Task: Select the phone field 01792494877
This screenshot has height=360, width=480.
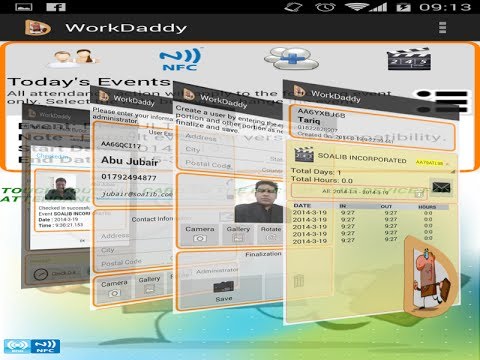Action: tap(129, 177)
